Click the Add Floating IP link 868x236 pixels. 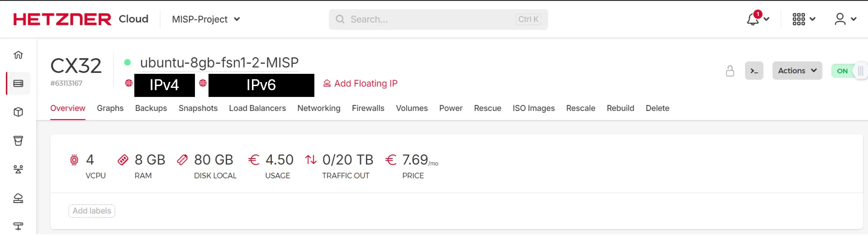click(x=360, y=83)
